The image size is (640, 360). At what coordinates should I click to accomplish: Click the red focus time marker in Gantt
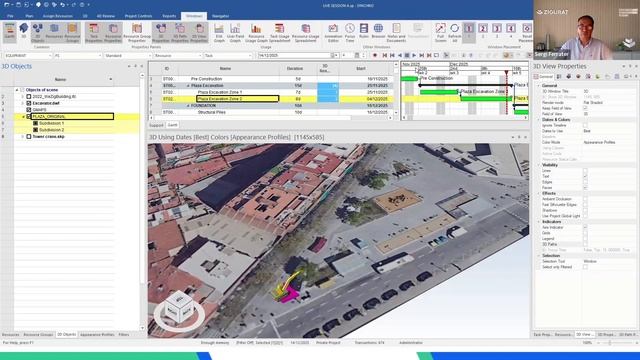point(507,73)
